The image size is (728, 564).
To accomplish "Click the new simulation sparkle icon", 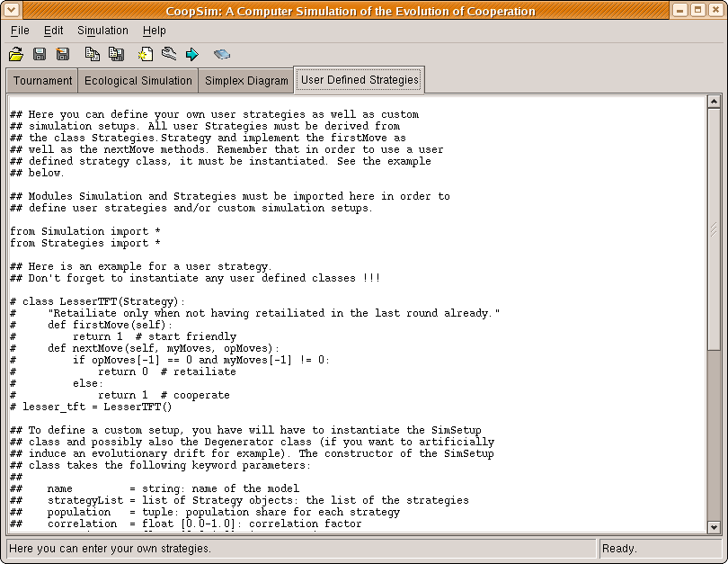I will pyautogui.click(x=146, y=54).
